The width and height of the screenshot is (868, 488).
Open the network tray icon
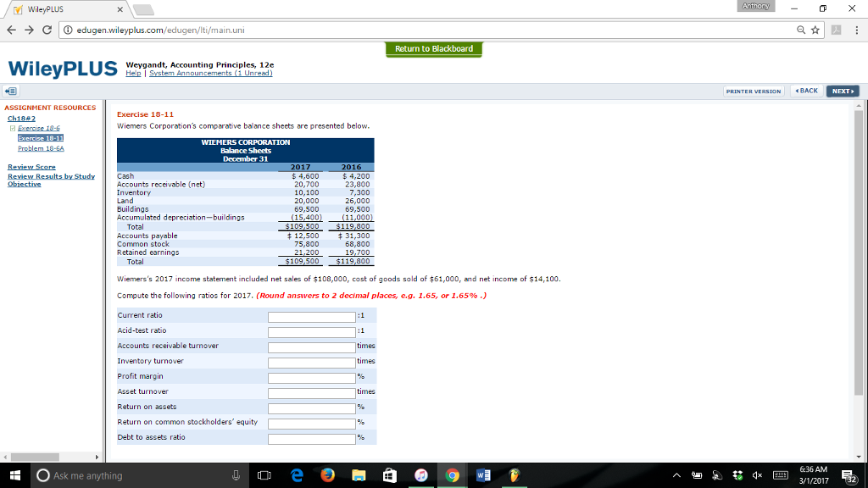pyautogui.click(x=717, y=475)
